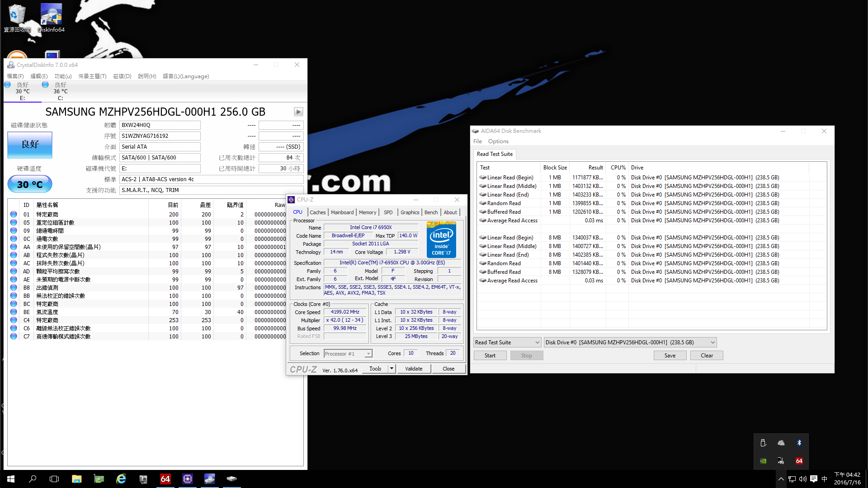The image size is (868, 488).
Task: Open the DiskInfo64 desktop shortcut
Action: [51, 18]
